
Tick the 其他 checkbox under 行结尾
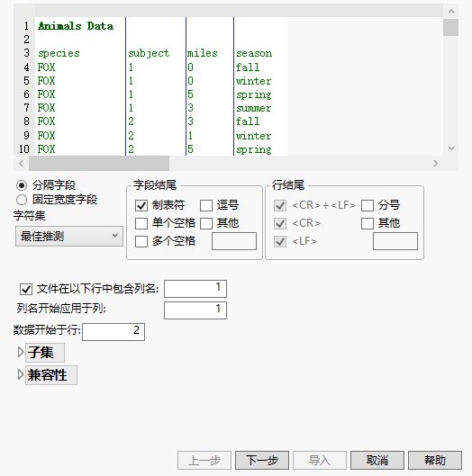tap(368, 223)
